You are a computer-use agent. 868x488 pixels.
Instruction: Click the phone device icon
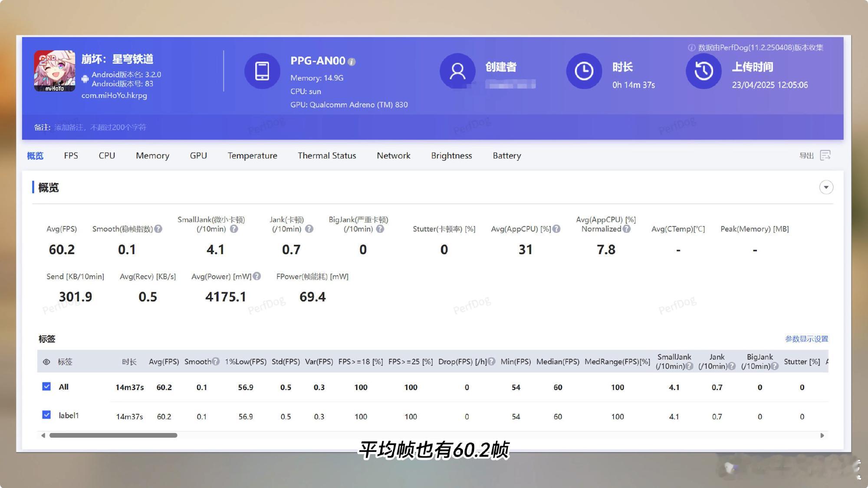262,71
